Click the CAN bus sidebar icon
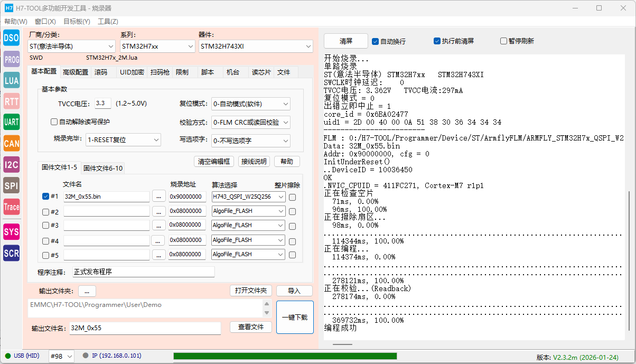636x364 pixels. [12, 143]
